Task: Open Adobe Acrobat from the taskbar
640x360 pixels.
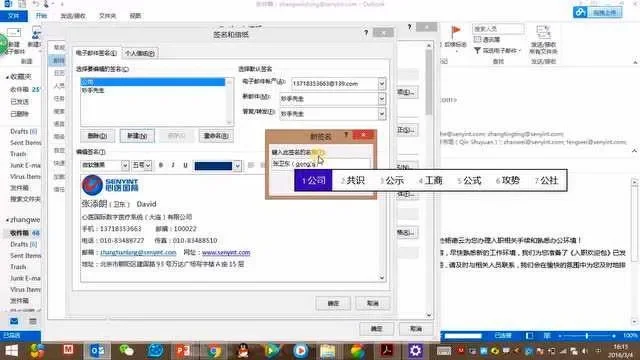Action: click(387, 351)
